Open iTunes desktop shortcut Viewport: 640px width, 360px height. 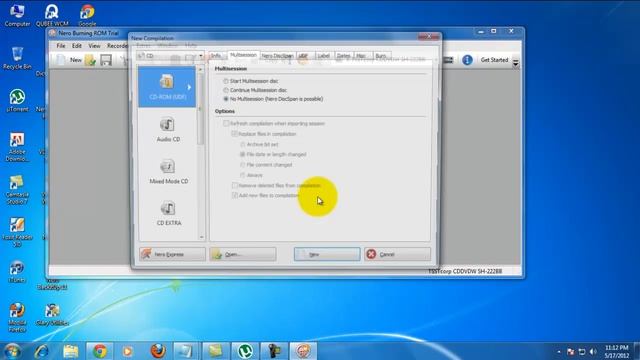pos(17,272)
